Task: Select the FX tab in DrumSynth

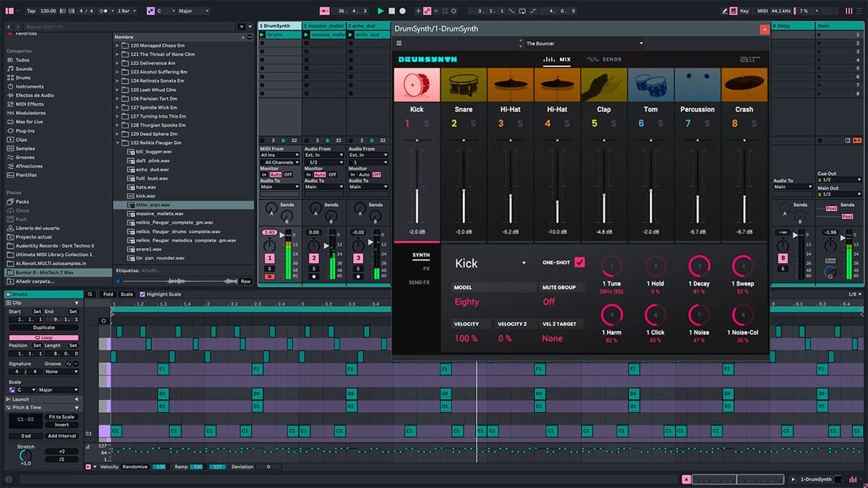Action: pyautogui.click(x=426, y=268)
